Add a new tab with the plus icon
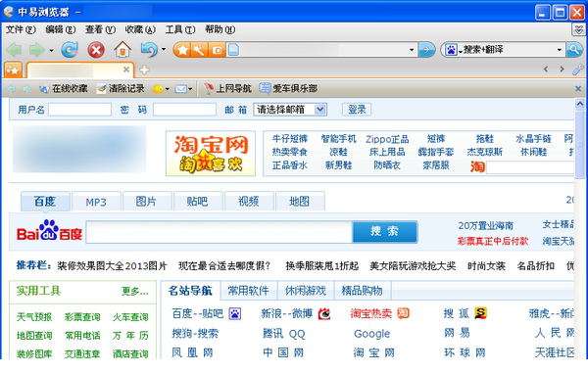This screenshot has width=588, height=373. pos(144,70)
